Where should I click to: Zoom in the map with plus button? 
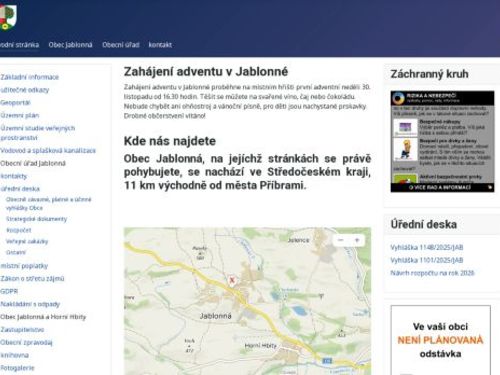[x=357, y=240]
